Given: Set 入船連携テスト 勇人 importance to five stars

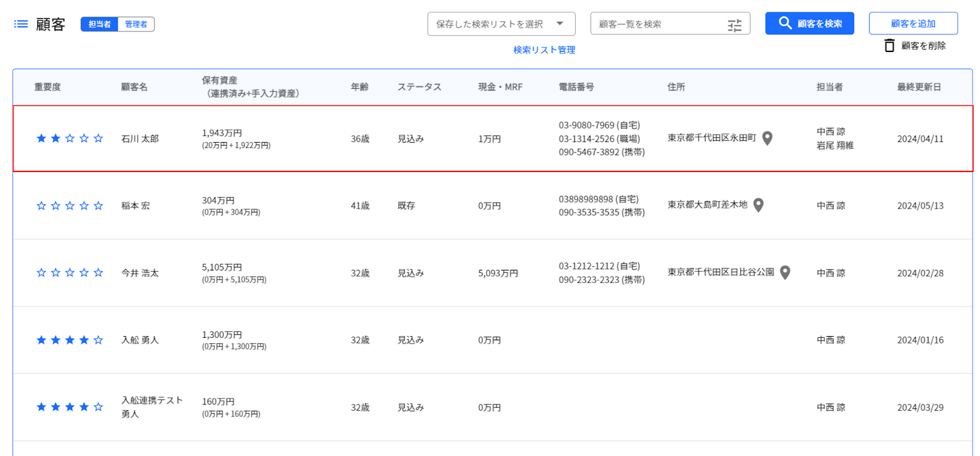Looking at the screenshot, I should pos(98,407).
